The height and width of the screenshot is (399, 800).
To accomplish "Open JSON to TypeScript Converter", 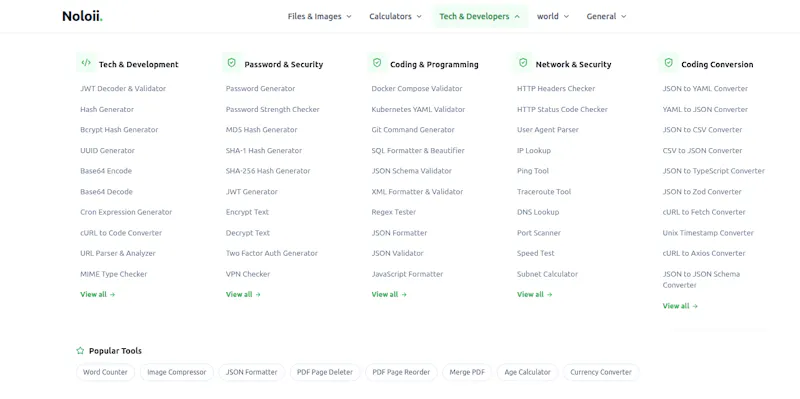I will [x=714, y=171].
